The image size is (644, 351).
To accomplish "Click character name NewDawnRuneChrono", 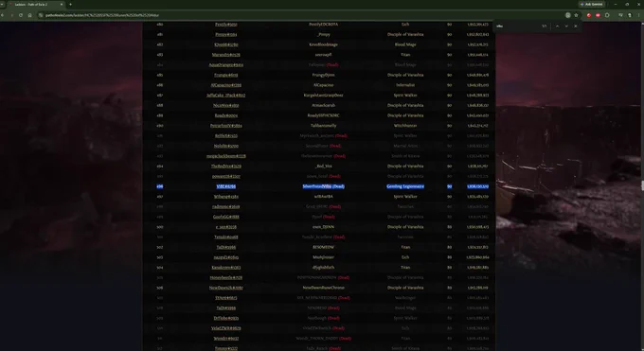I will [x=323, y=288].
